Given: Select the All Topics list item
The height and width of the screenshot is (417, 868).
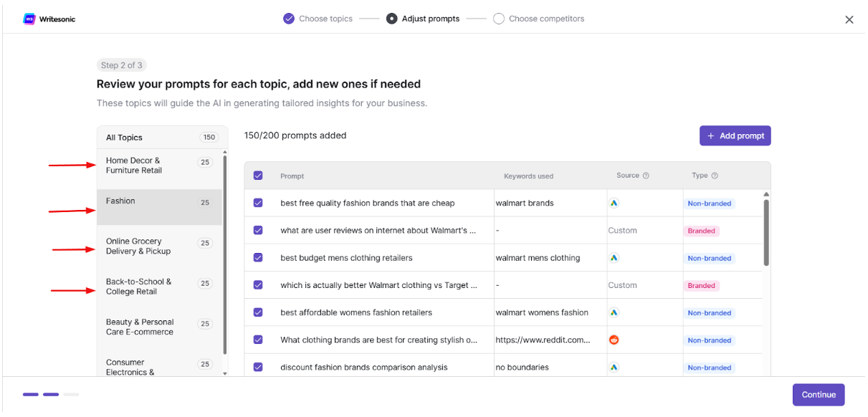Looking at the screenshot, I should [x=162, y=138].
